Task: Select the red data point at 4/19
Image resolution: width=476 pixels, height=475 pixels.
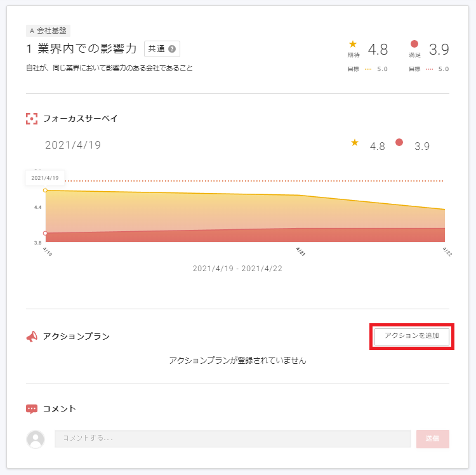Action: pyautogui.click(x=45, y=233)
